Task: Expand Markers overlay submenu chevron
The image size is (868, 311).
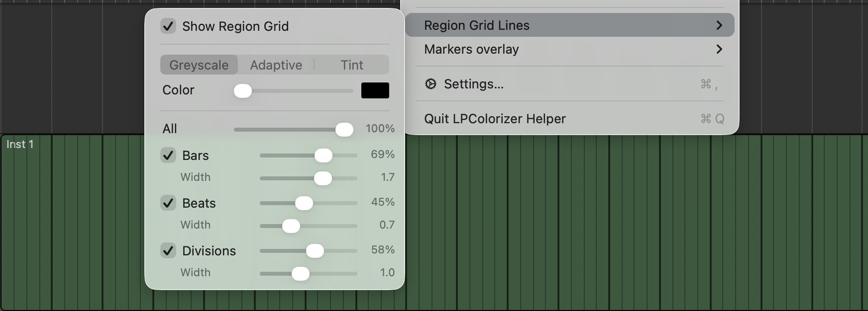Action: pos(719,49)
